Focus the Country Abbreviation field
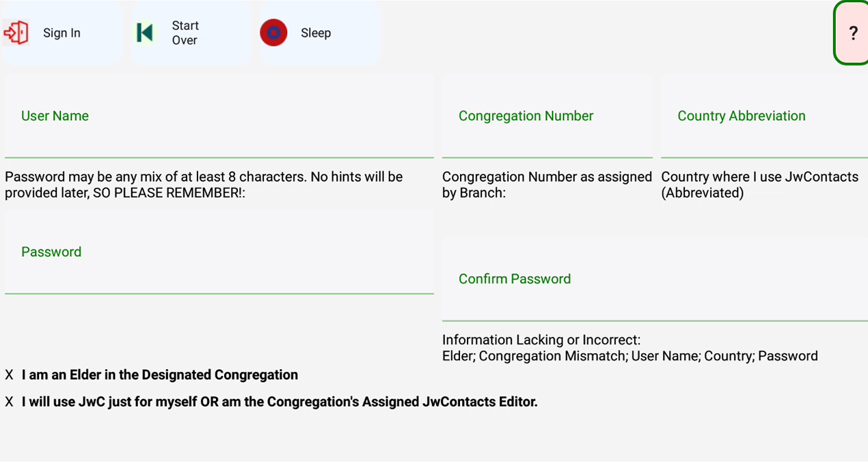The height and width of the screenshot is (462, 868). pyautogui.click(x=764, y=116)
